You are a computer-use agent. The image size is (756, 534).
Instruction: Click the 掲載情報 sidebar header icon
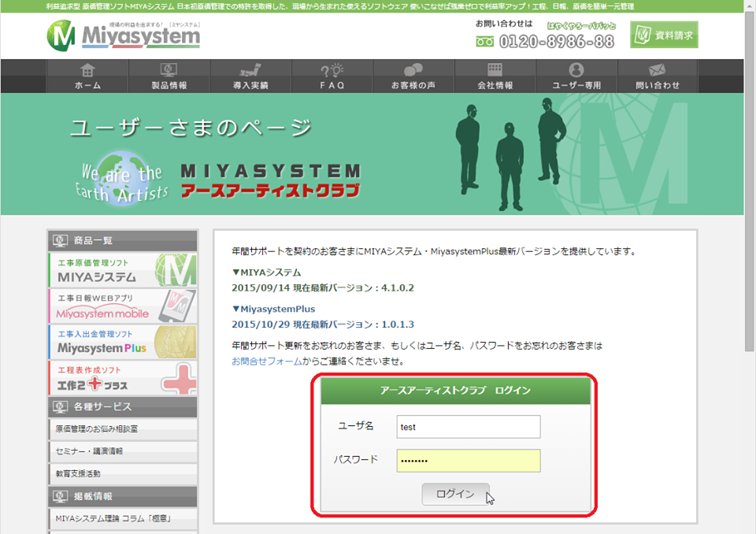pos(61,496)
